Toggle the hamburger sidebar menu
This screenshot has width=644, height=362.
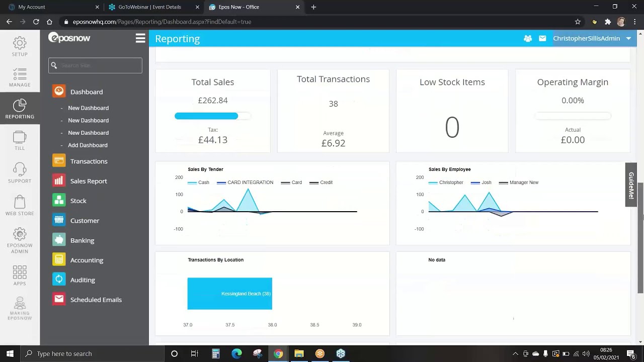(140, 38)
